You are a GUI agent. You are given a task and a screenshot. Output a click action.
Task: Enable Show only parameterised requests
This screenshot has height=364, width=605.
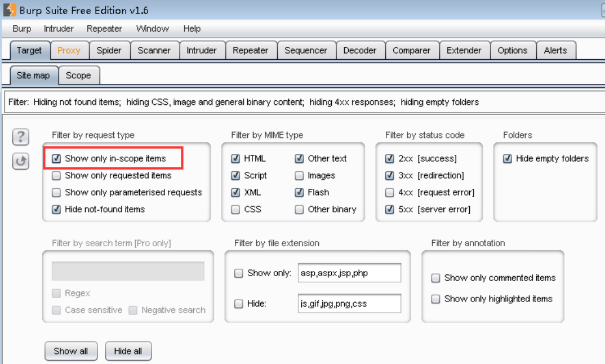click(56, 193)
